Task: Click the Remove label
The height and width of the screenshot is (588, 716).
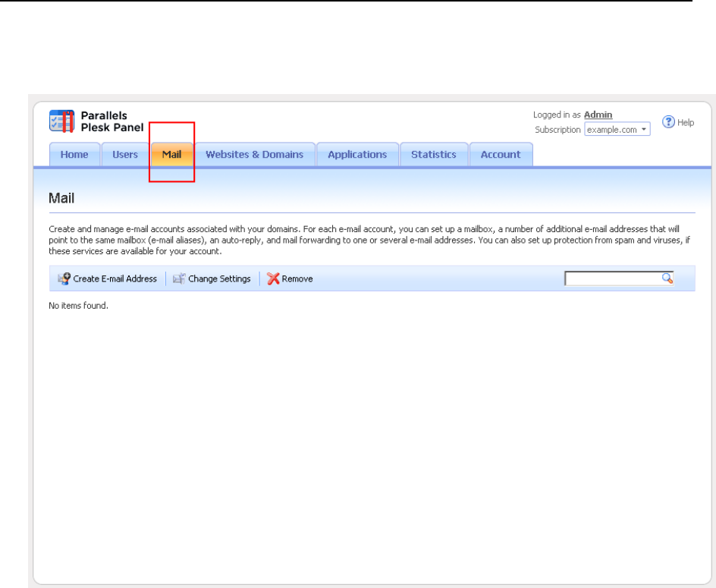Action: coord(297,278)
